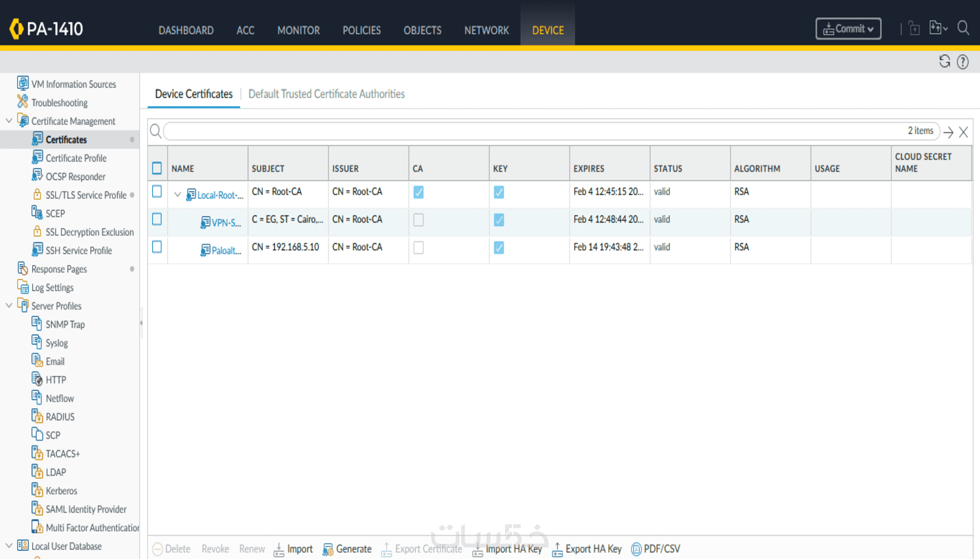Open the POLICIES tab
The height and width of the screenshot is (559, 980).
coord(361,30)
